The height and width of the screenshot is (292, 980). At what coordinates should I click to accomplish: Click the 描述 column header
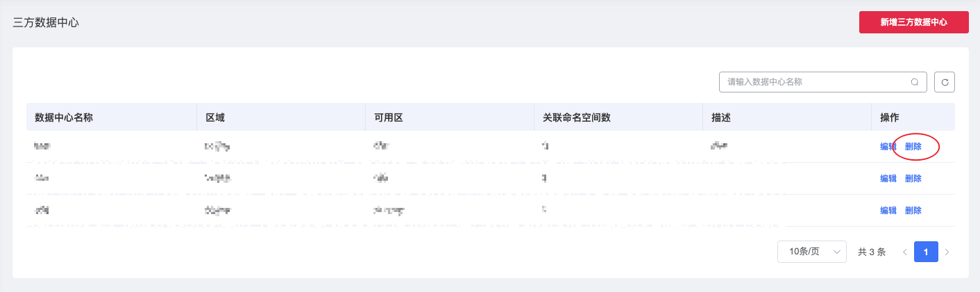[x=721, y=117]
